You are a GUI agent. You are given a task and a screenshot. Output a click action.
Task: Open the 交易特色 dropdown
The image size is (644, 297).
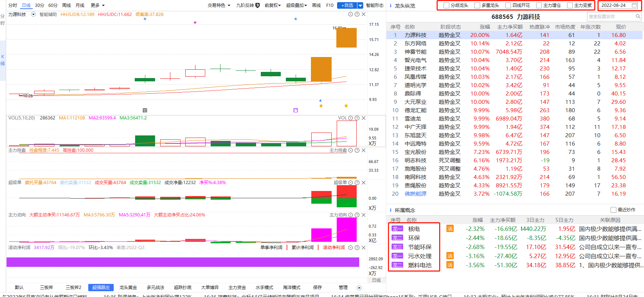pos(219,5)
